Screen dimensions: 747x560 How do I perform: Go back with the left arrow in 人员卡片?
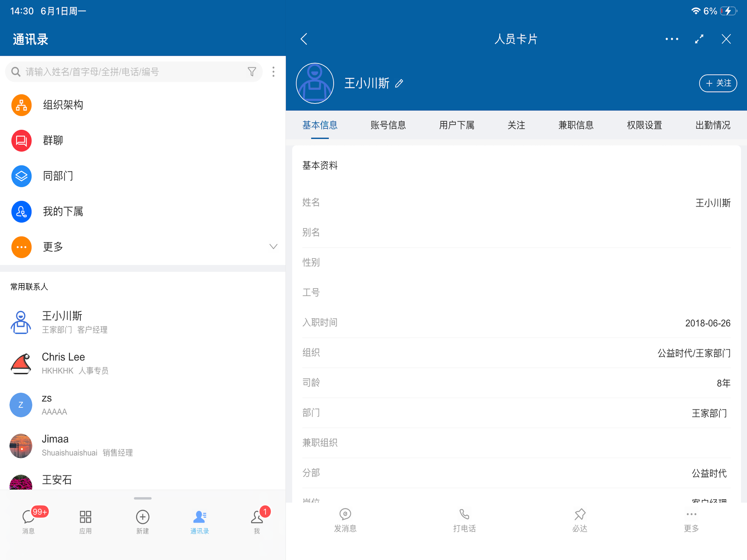[304, 39]
